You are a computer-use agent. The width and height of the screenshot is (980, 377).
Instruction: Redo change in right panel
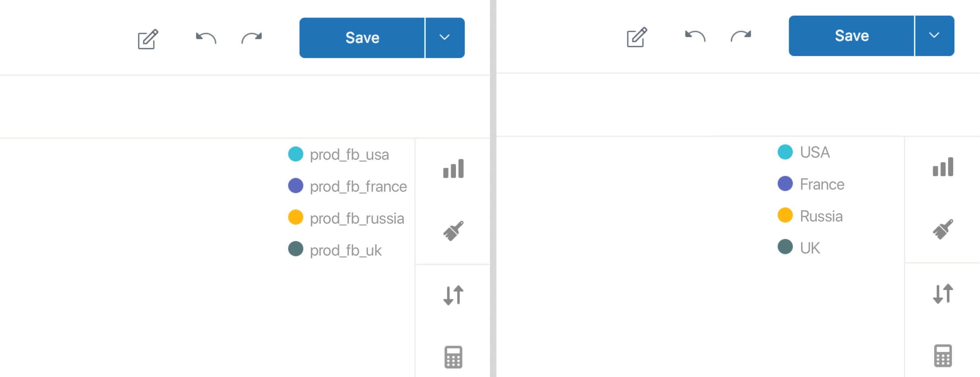[741, 36]
